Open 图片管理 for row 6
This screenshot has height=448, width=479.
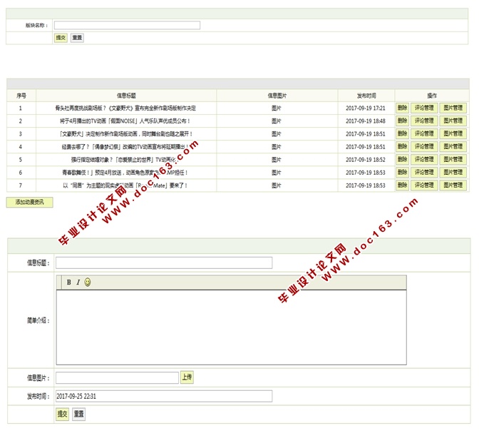453,172
